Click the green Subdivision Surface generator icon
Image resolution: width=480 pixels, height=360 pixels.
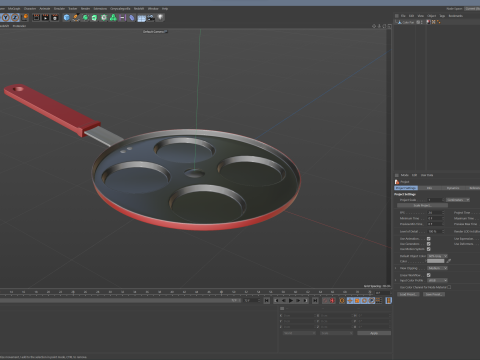pyautogui.click(x=85, y=18)
